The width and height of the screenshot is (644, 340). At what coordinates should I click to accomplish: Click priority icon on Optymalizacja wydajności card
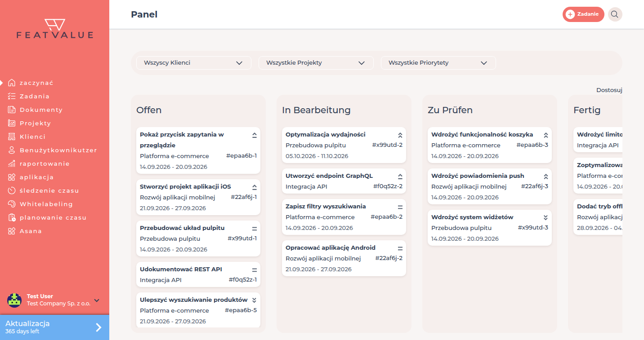click(x=400, y=135)
